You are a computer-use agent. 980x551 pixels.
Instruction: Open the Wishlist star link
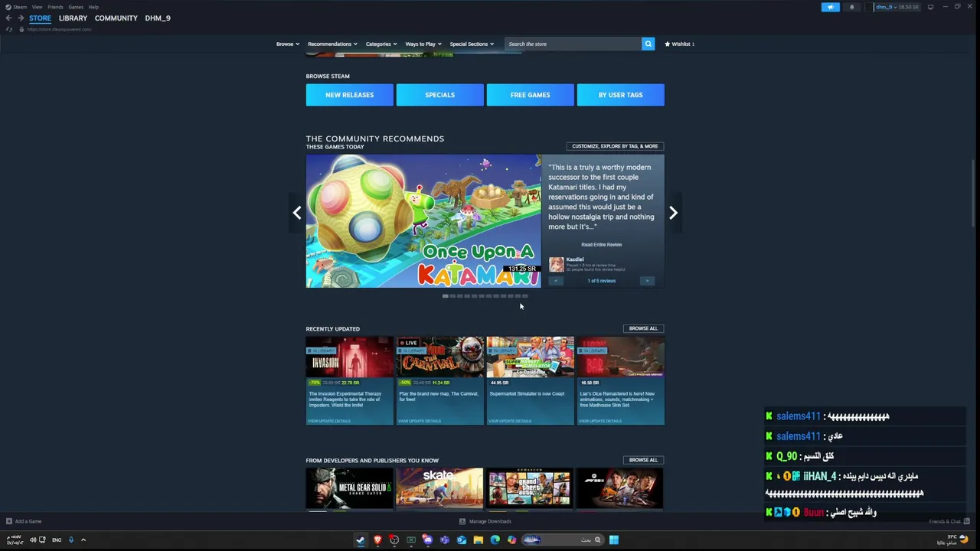679,44
